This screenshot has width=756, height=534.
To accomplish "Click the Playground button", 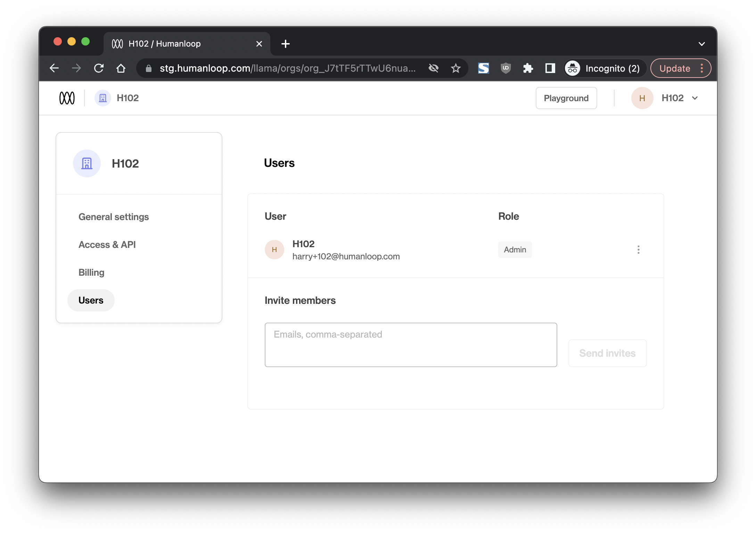I will [566, 98].
